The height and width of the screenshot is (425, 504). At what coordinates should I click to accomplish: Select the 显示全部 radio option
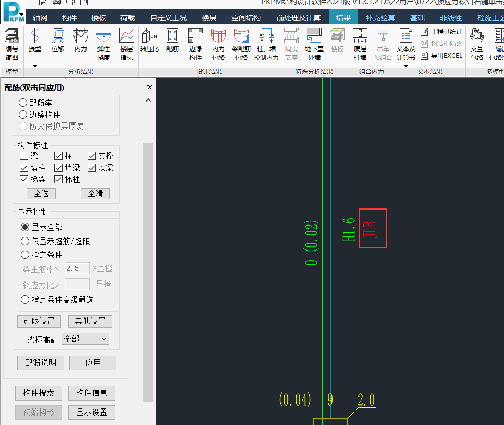(25, 228)
